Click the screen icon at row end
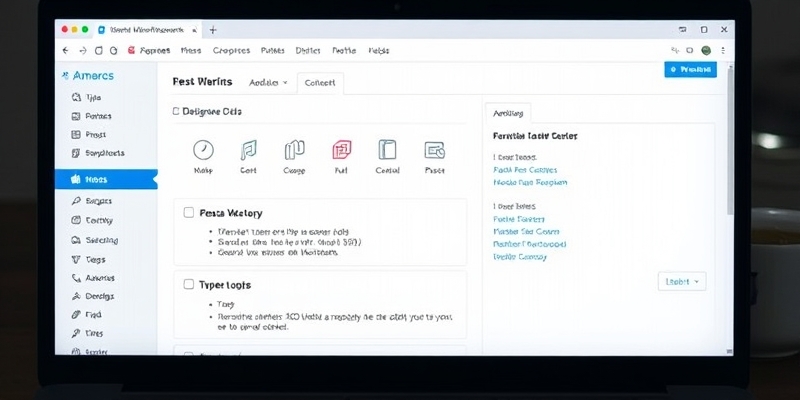 435,150
